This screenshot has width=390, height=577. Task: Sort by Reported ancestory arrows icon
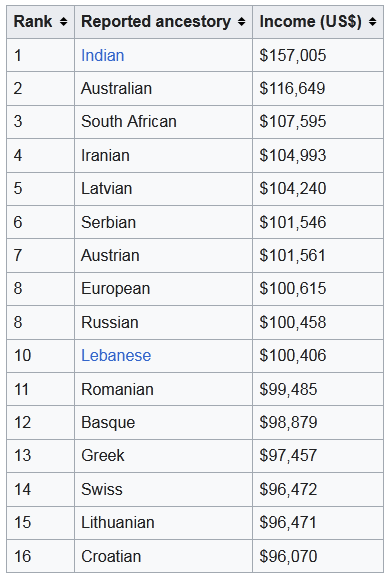tap(241, 22)
